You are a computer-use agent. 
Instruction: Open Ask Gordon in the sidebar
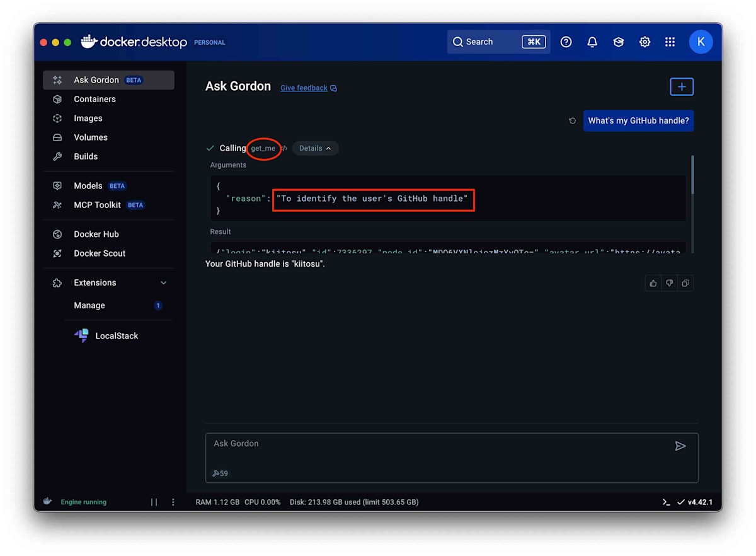pos(108,80)
